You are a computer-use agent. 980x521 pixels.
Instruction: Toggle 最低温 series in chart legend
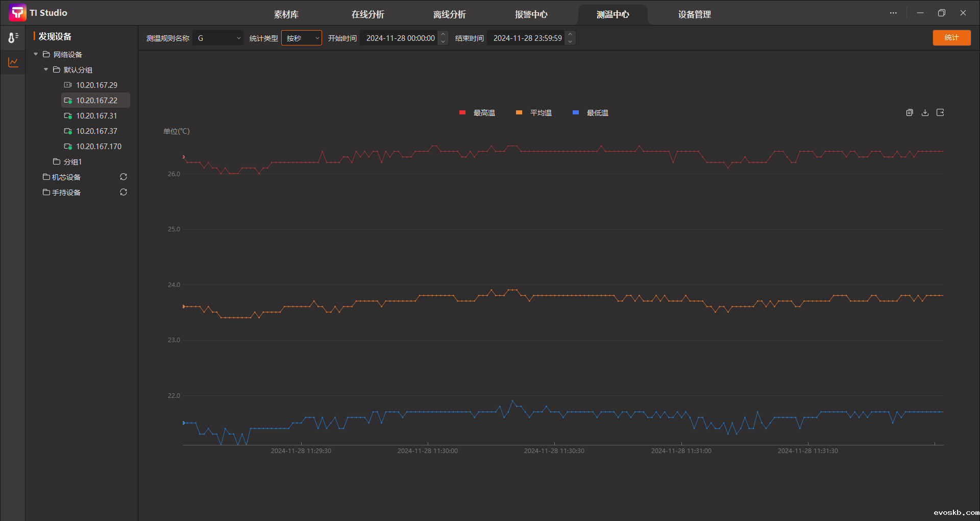click(591, 113)
